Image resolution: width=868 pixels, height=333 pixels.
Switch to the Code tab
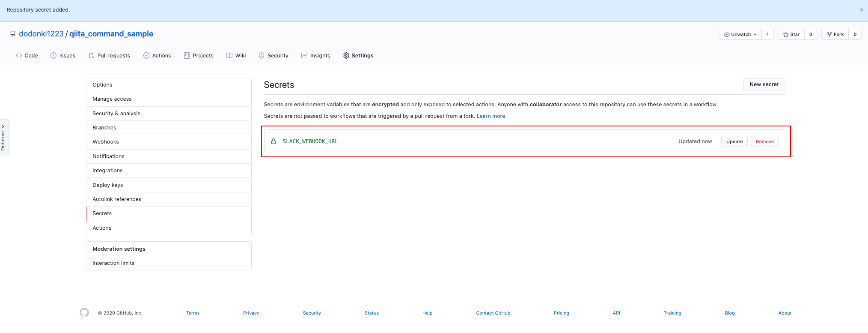tap(27, 56)
